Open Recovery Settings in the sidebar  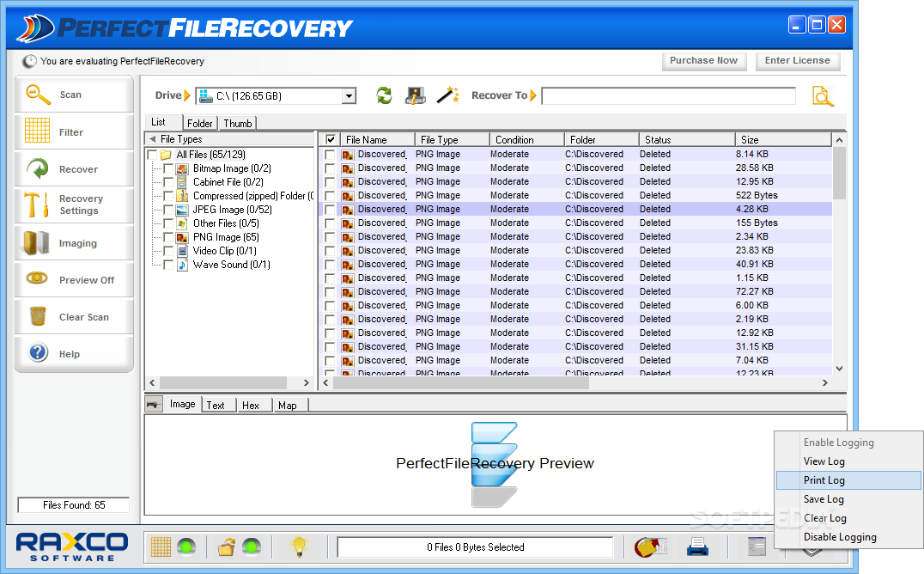point(74,205)
